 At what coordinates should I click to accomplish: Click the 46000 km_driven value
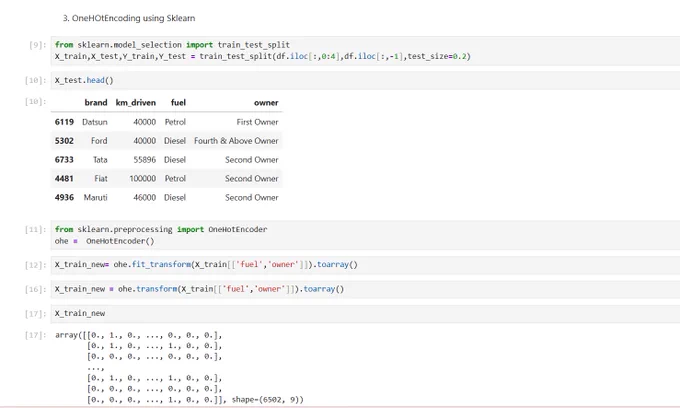pyautogui.click(x=144, y=198)
